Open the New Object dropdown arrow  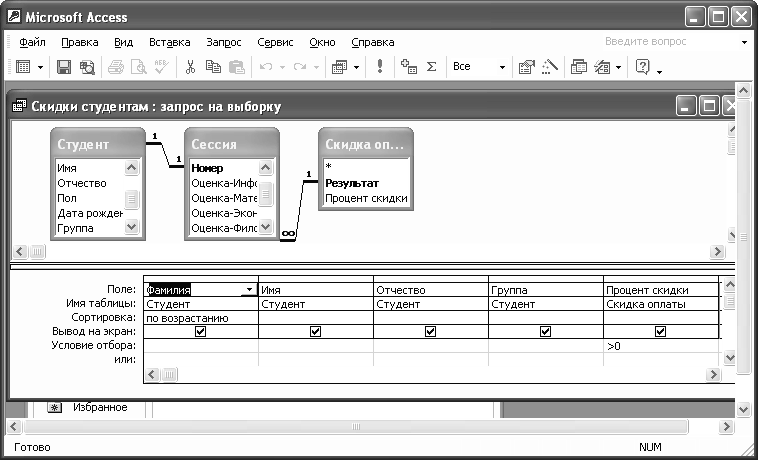click(x=619, y=67)
